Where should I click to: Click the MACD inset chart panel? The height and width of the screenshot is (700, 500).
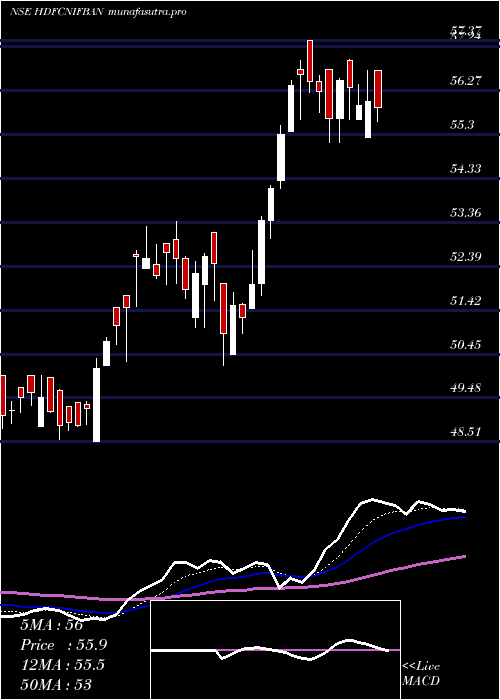[276, 650]
